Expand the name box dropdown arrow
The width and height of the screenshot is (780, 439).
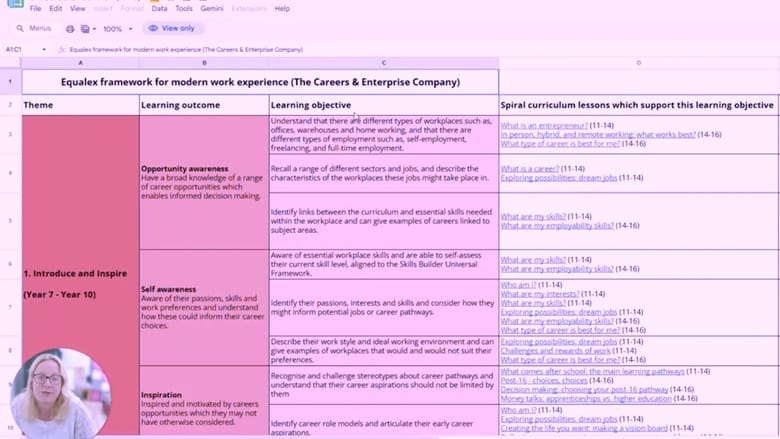click(x=44, y=50)
